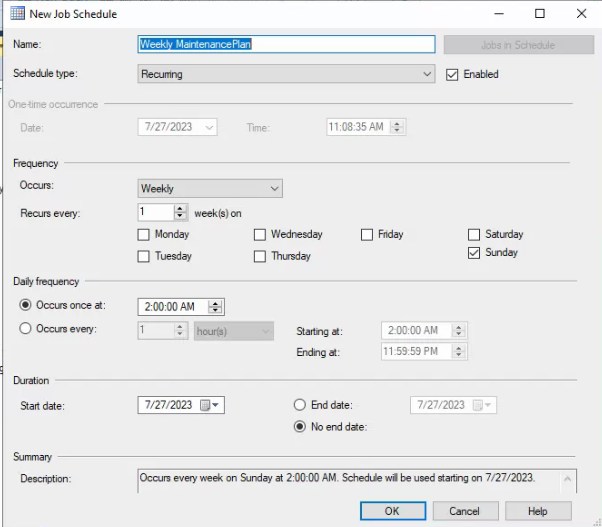Click the Name text field
602x527 pixels.
tap(285, 45)
